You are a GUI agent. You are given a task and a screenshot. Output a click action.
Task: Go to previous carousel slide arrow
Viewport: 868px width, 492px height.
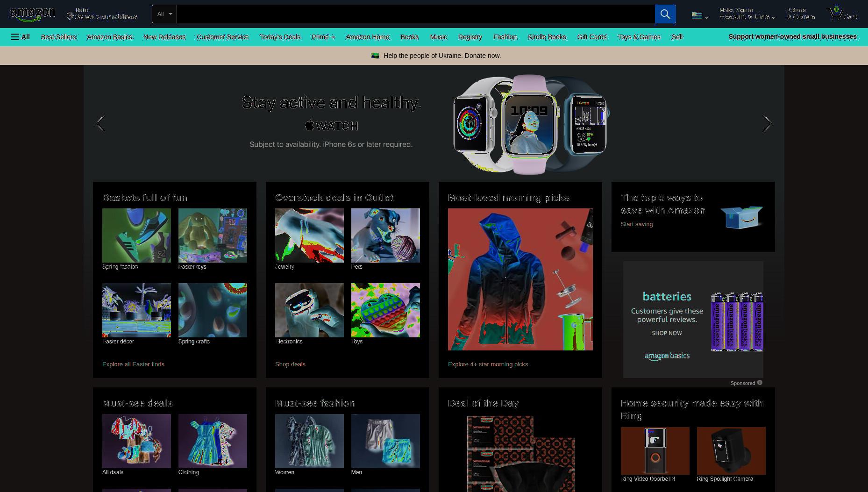[x=100, y=123]
